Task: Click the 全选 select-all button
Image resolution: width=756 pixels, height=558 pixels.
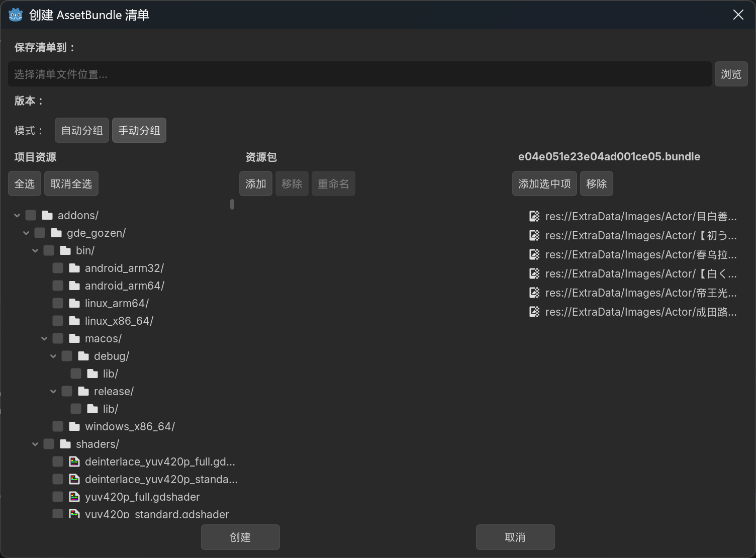Action: [25, 184]
